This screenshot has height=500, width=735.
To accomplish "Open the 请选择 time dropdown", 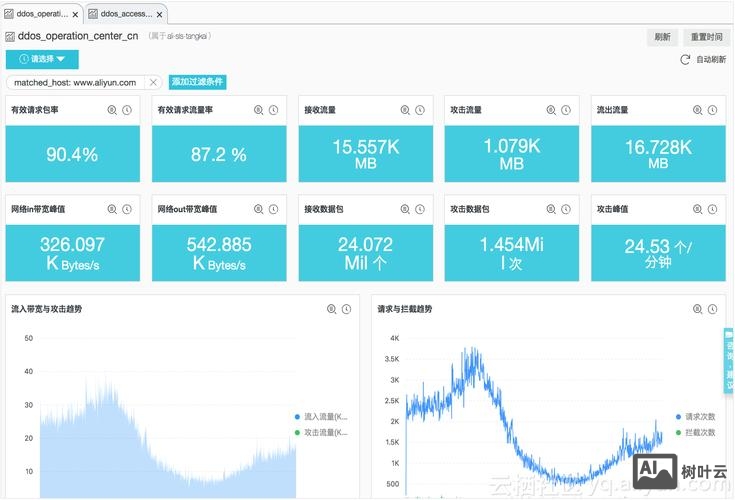I will tap(42, 59).
